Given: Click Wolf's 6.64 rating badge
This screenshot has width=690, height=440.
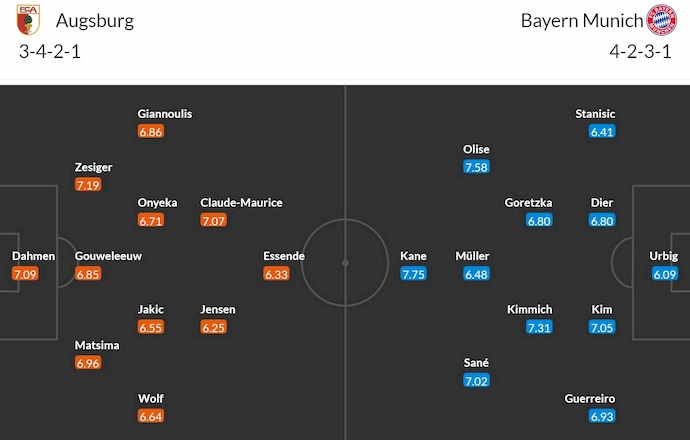Looking at the screenshot, I should (x=151, y=416).
